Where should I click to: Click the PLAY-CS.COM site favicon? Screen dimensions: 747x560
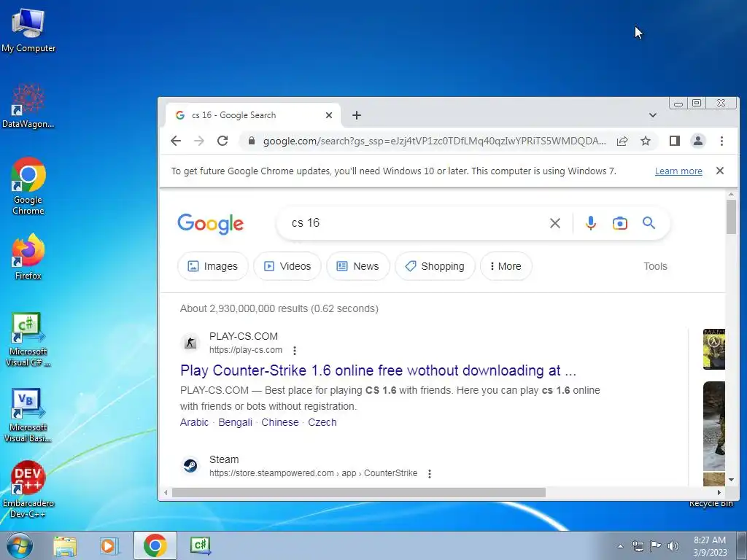tap(190, 343)
